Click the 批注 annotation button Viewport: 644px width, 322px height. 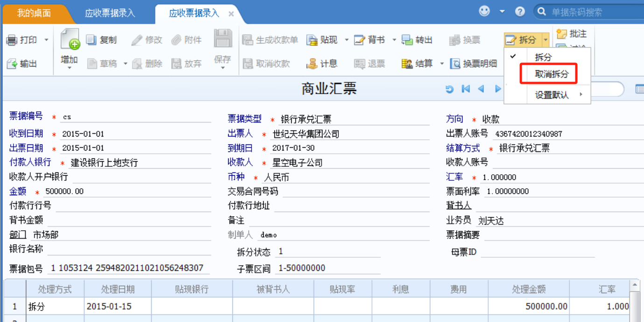[x=572, y=34]
